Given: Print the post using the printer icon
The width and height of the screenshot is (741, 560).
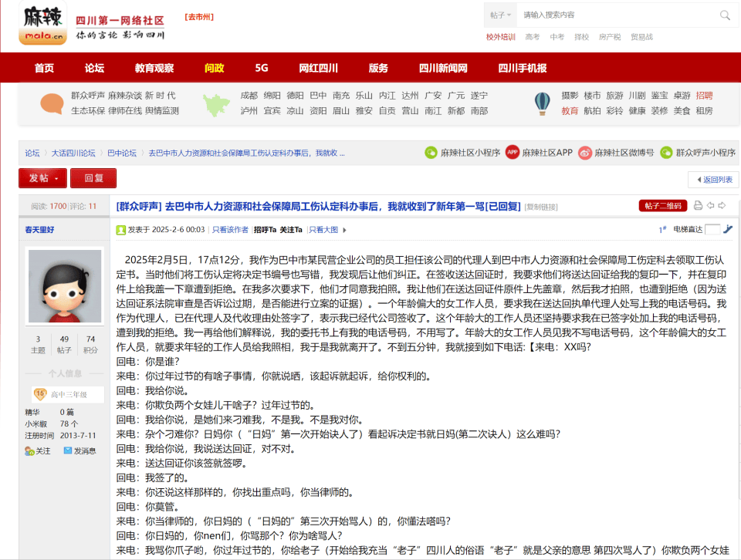Looking at the screenshot, I should point(697,205).
